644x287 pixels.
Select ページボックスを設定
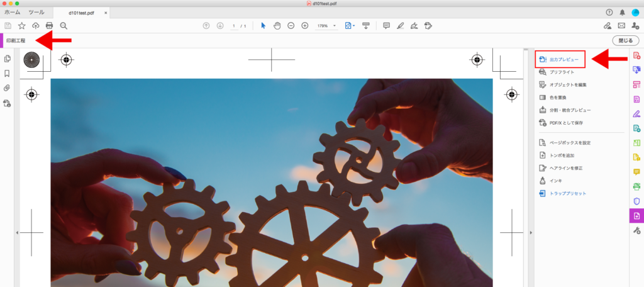(565, 143)
